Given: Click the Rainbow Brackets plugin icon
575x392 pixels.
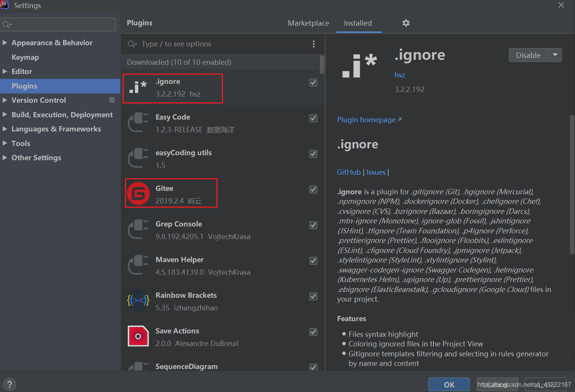Looking at the screenshot, I should (138, 301).
